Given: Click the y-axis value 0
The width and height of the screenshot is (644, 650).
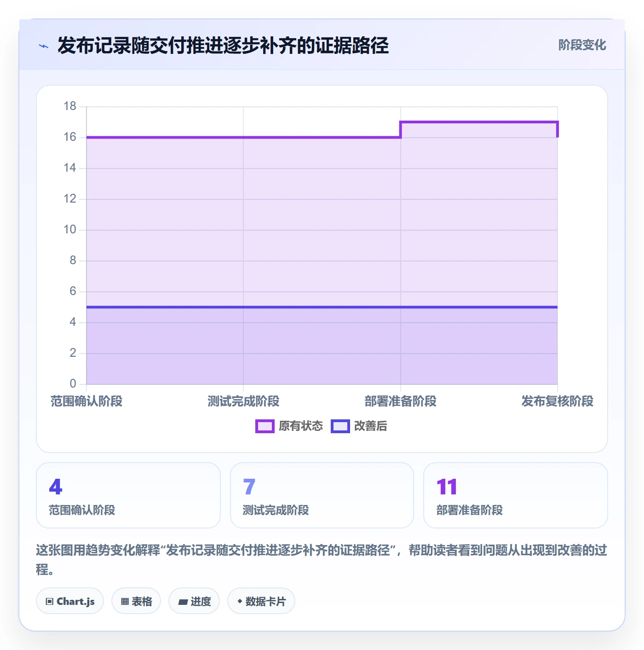Looking at the screenshot, I should click(x=73, y=384).
